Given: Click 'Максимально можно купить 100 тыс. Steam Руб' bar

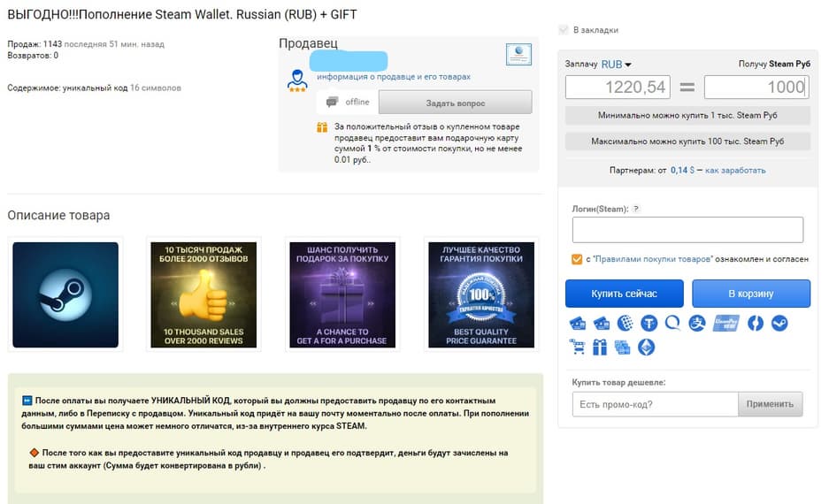Looking at the screenshot, I should (x=687, y=141).
